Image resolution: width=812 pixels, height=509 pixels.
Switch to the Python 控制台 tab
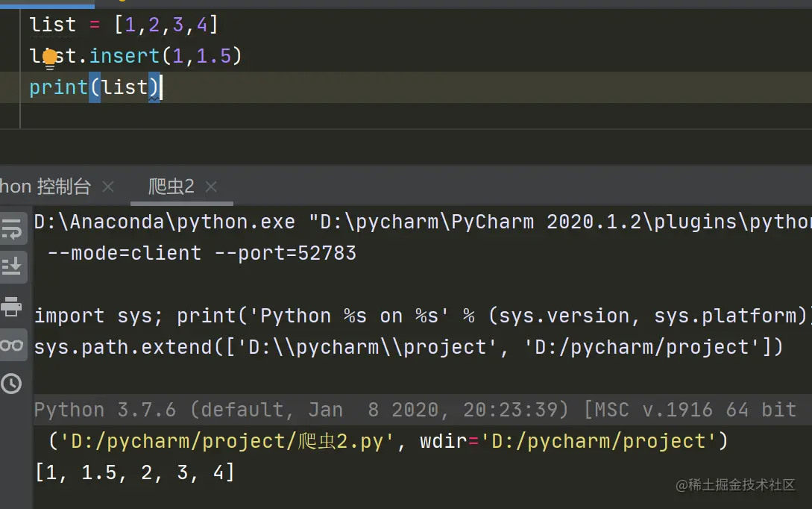point(45,186)
